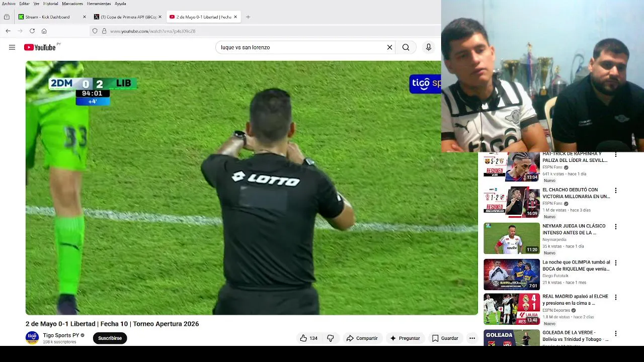Open options menu for Raphinha hat-trick video
The height and width of the screenshot is (362, 644).
click(616, 154)
